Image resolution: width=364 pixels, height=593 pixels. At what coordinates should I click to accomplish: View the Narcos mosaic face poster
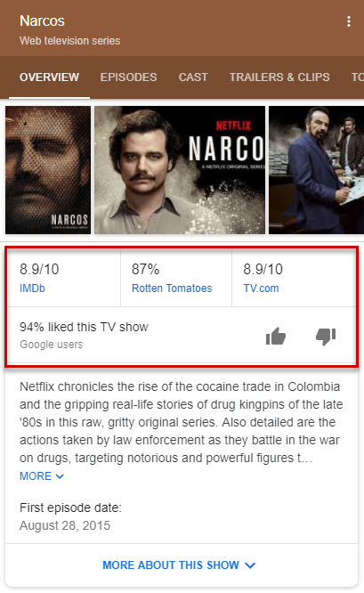(48, 170)
